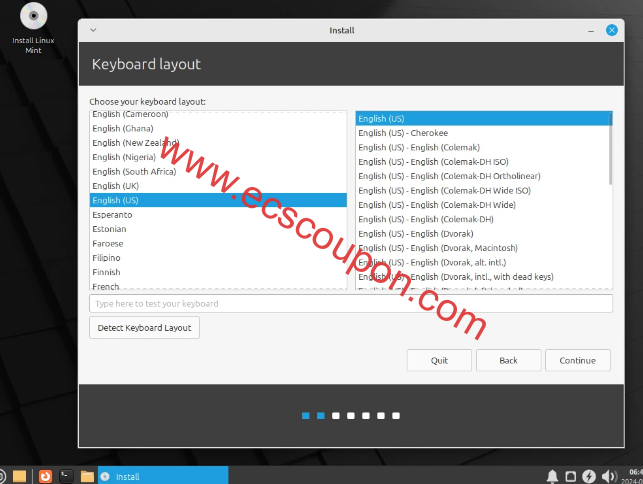Focus the keyboard test input field
The height and width of the screenshot is (484, 643).
(x=351, y=304)
